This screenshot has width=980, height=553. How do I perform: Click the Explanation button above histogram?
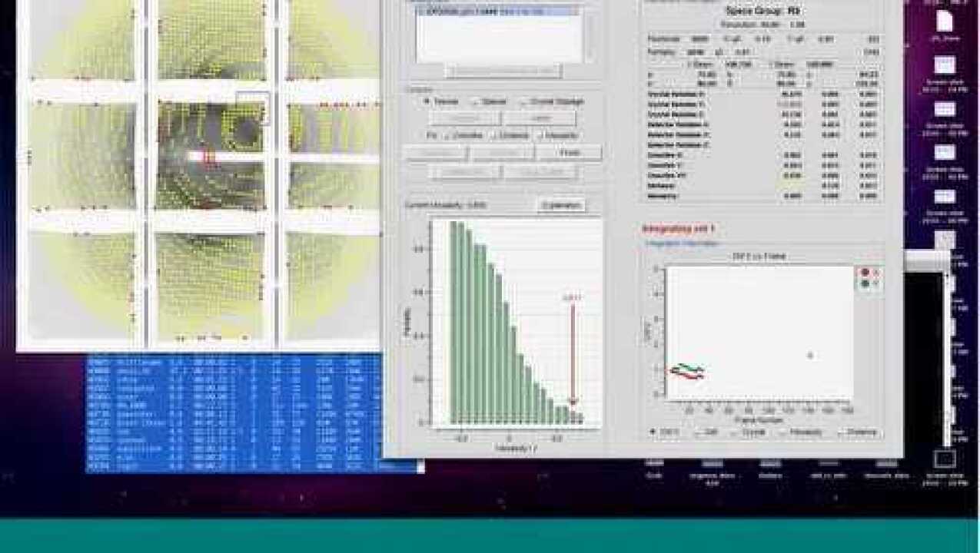(x=561, y=205)
